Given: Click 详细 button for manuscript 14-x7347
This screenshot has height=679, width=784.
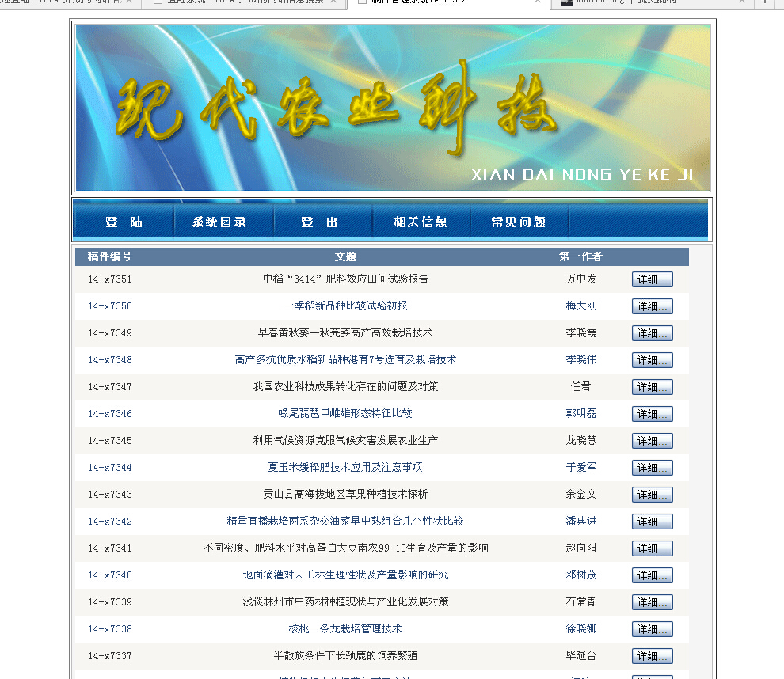Looking at the screenshot, I should (x=652, y=387).
